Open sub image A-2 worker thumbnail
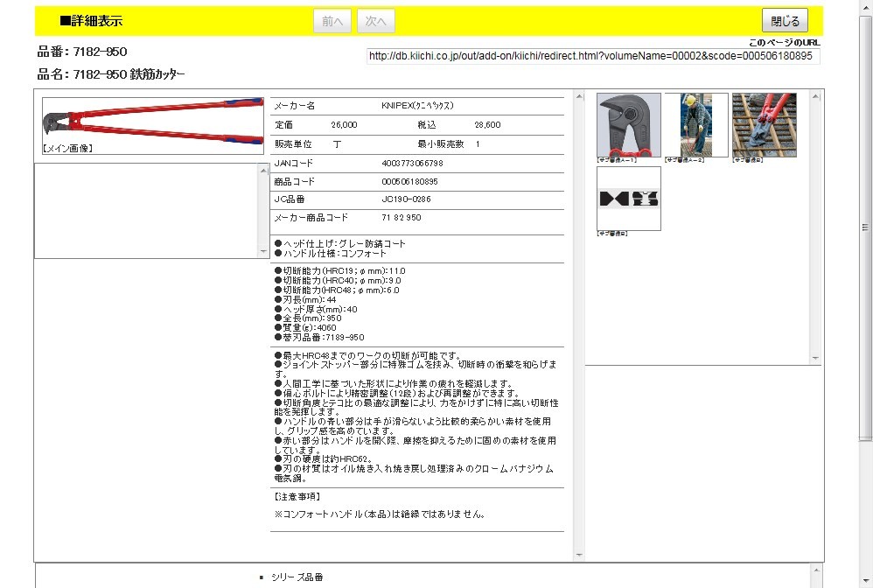The image size is (873, 588). 696,125
